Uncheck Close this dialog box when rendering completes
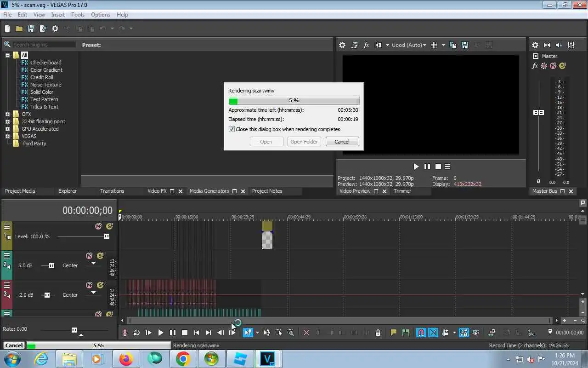The image size is (588, 368). coord(232,129)
